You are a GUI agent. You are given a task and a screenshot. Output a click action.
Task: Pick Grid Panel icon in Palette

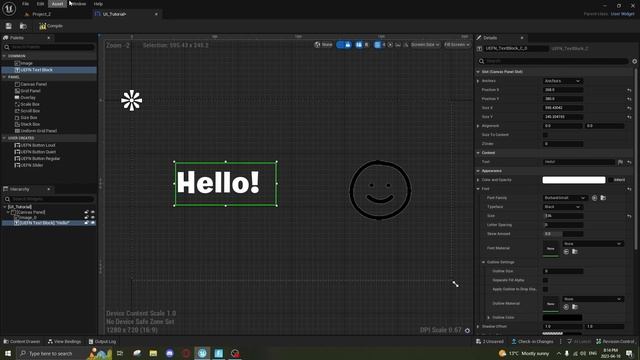17,91
